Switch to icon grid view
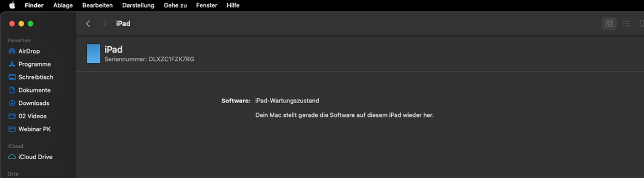644x178 pixels. [x=609, y=24]
